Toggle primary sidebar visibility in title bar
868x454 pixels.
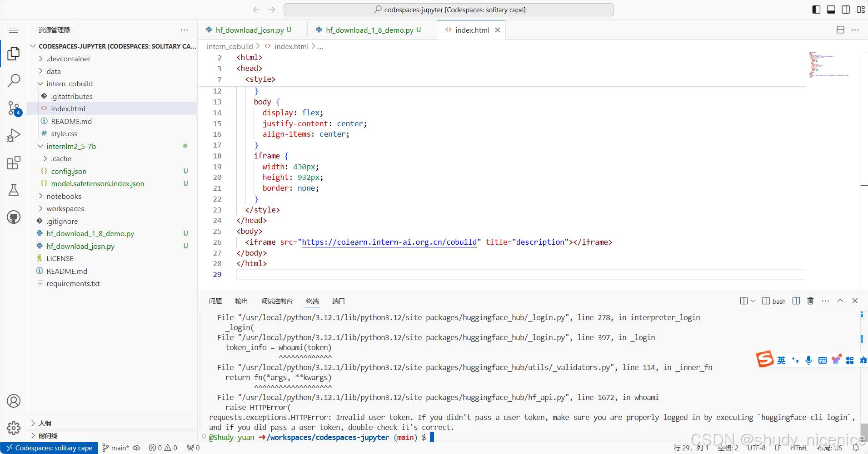point(816,10)
